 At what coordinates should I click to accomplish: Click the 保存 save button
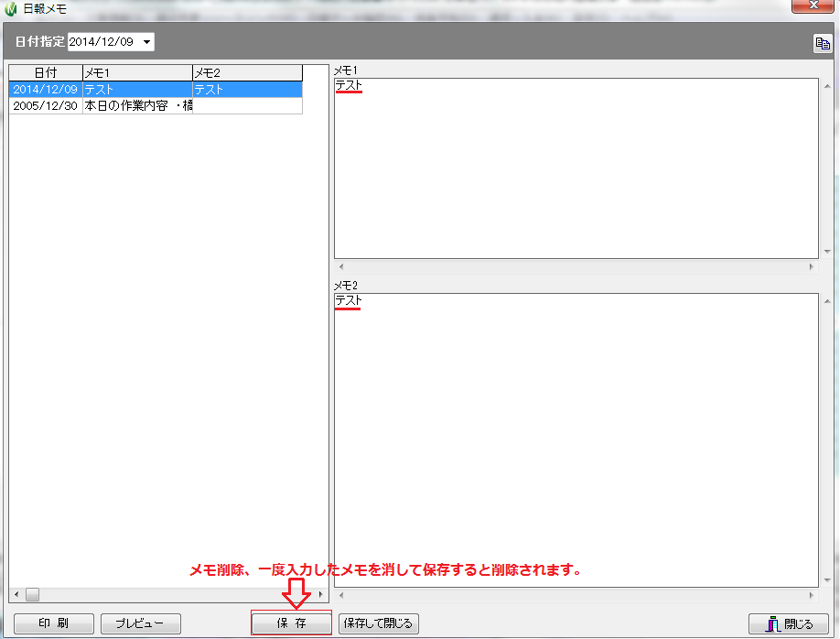291,623
